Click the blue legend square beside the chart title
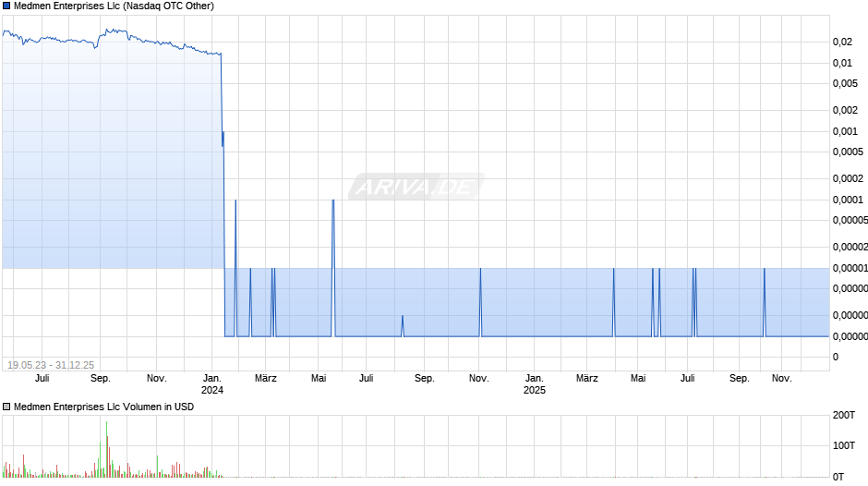The height and width of the screenshot is (486, 868). (x=6, y=6)
